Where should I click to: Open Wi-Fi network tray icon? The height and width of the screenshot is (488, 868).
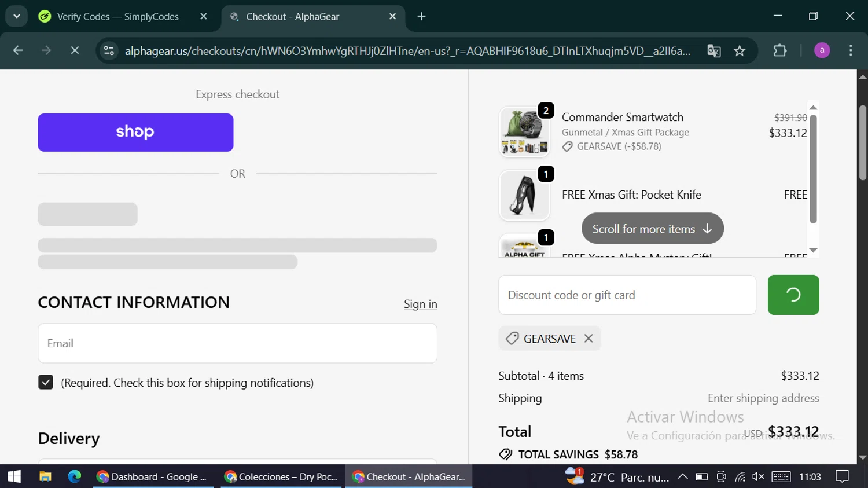pyautogui.click(x=740, y=476)
